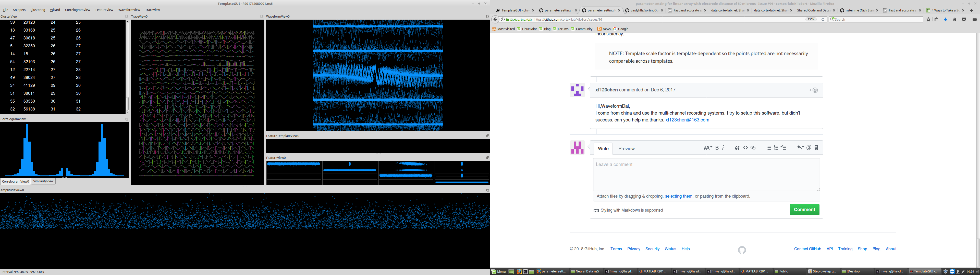Insert a saved reply via the bookmark icon
The width and height of the screenshot is (980, 275).
(x=816, y=148)
